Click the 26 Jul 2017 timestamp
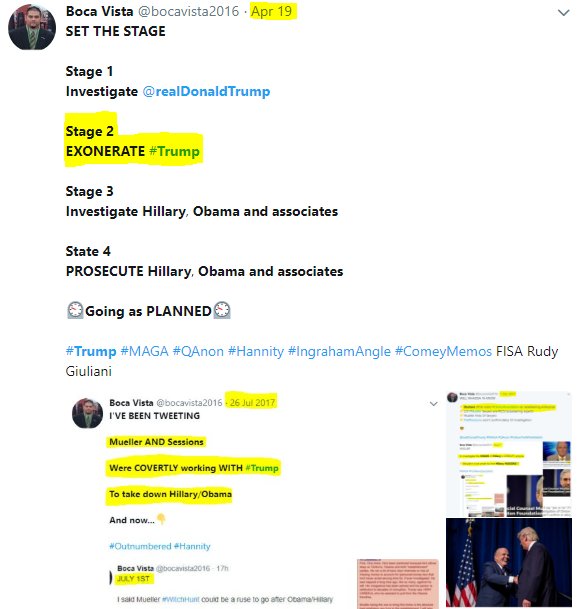Image resolution: width=579 pixels, height=609 pixels. click(252, 403)
